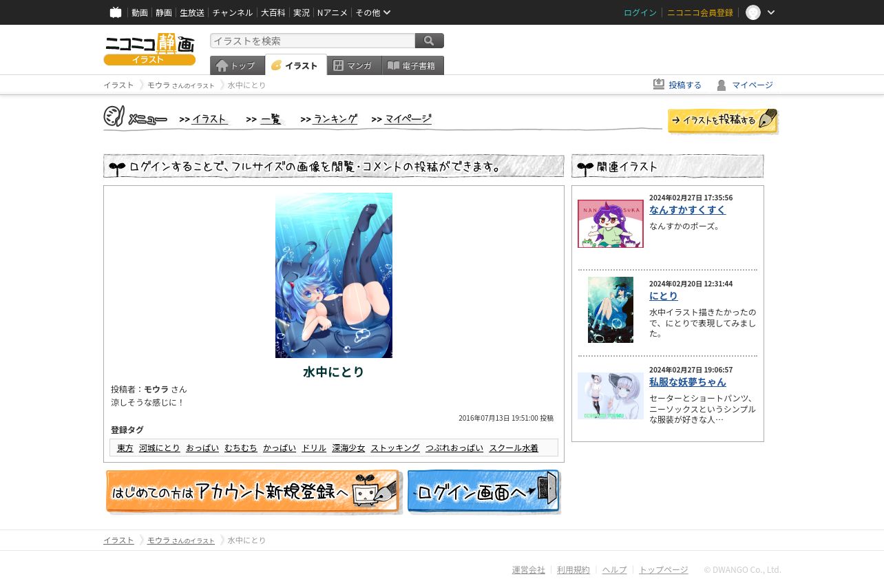Click マイページ link in subheader
This screenshot has height=588, width=884.
pyautogui.click(x=753, y=85)
